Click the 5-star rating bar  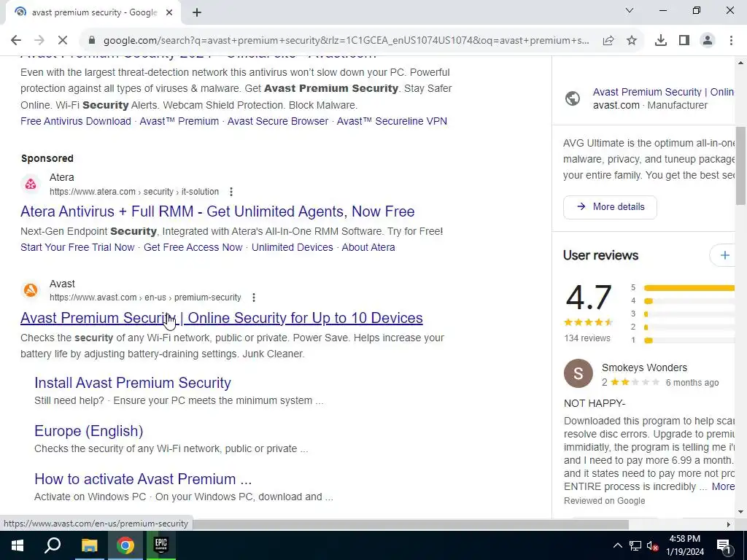tap(689, 287)
